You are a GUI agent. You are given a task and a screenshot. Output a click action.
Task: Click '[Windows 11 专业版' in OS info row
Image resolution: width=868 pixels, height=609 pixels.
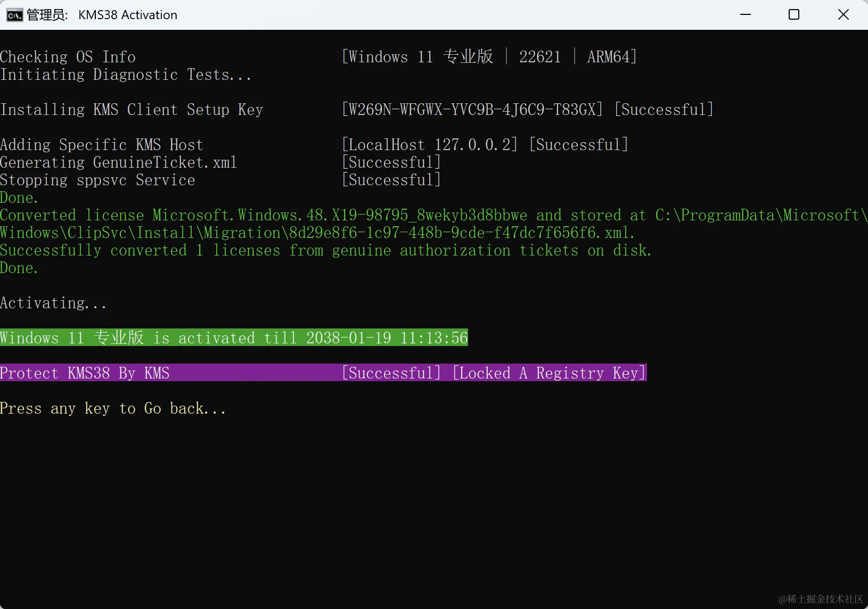point(417,57)
